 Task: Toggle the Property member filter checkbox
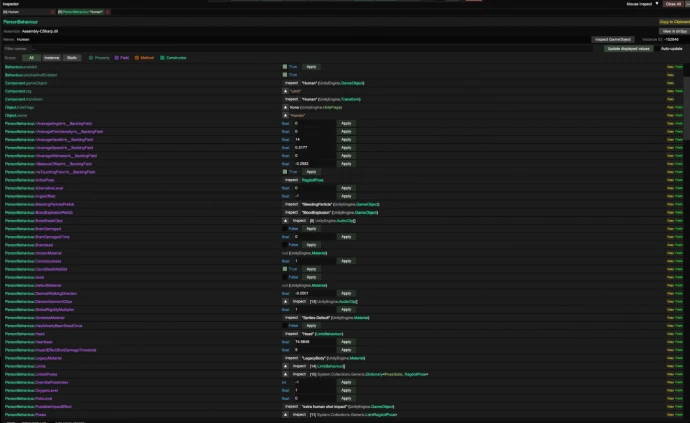click(x=91, y=58)
